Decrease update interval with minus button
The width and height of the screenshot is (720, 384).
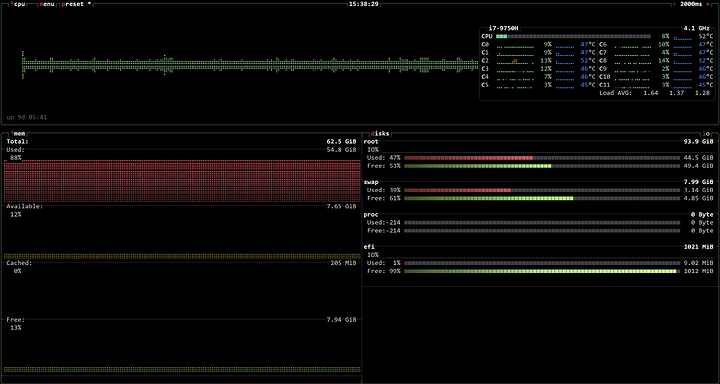click(674, 4)
